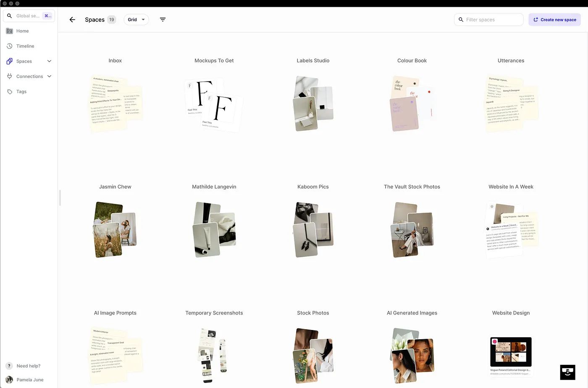
Task: Click the Labels Studio title
Action: pos(313,61)
